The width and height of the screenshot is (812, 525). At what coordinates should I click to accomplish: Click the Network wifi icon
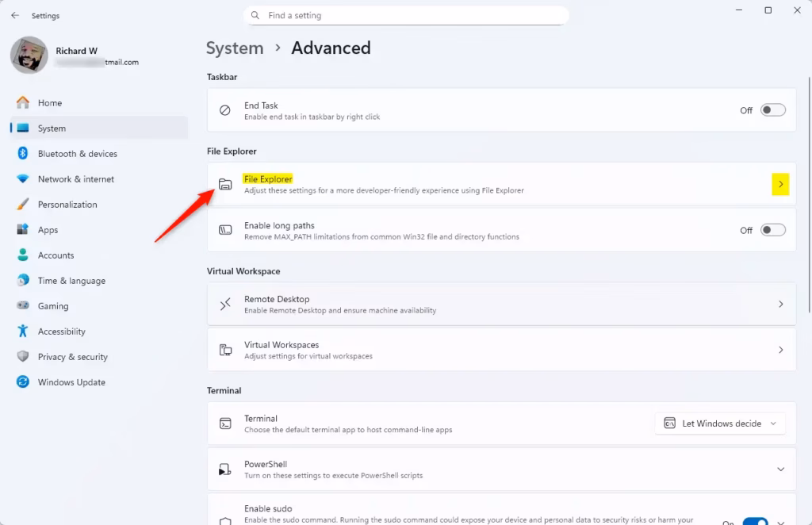pos(23,178)
